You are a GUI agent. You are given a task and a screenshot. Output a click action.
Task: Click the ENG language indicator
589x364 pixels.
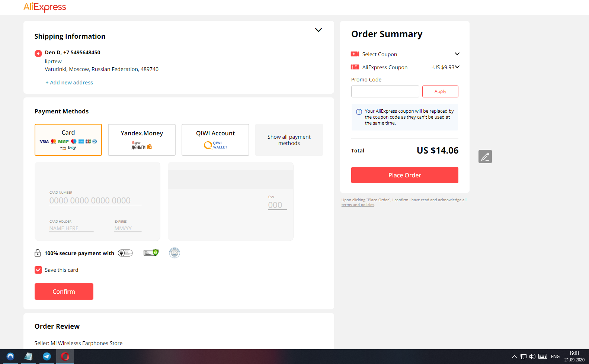[555, 357]
